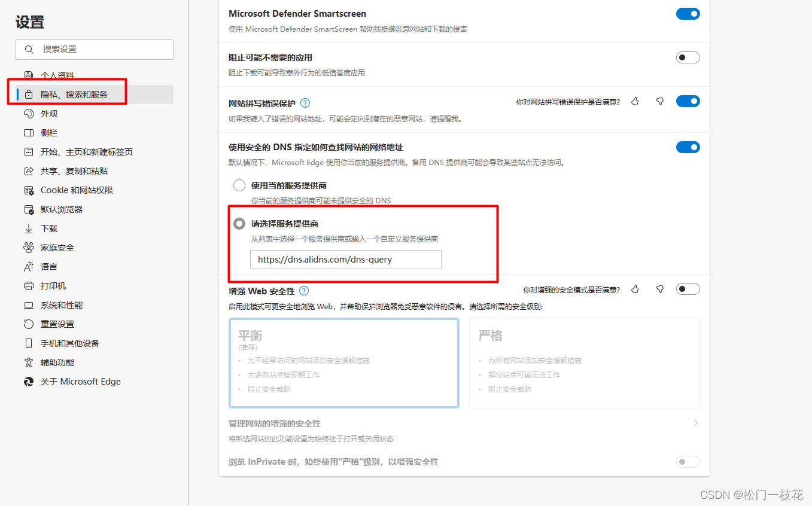Turn off 使用安全的 DNS toggle
Viewport: 812px width, 506px height.
(x=688, y=147)
